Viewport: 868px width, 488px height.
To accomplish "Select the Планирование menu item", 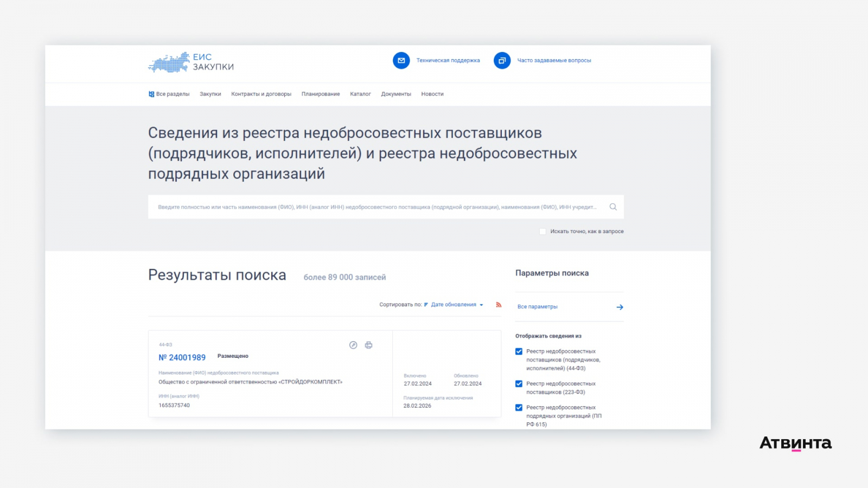I will click(x=321, y=94).
